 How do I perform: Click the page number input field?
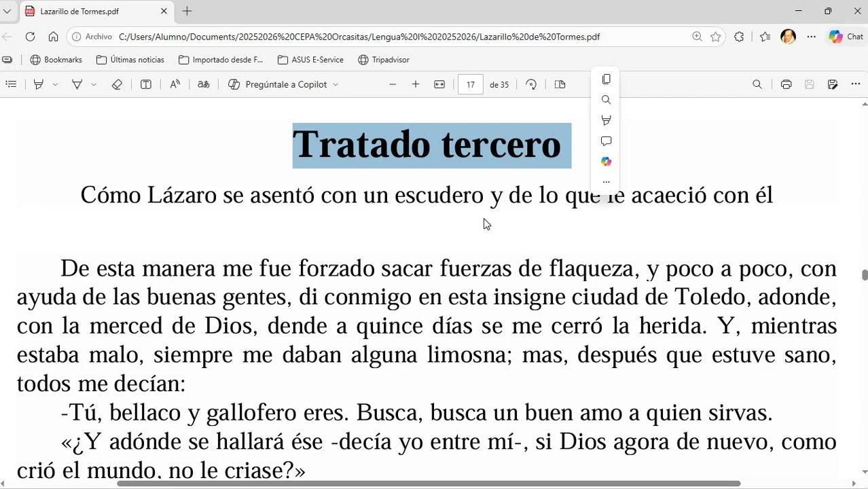click(471, 84)
